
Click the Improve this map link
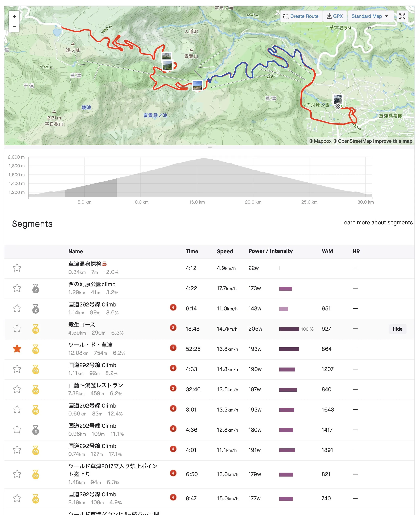point(392,141)
